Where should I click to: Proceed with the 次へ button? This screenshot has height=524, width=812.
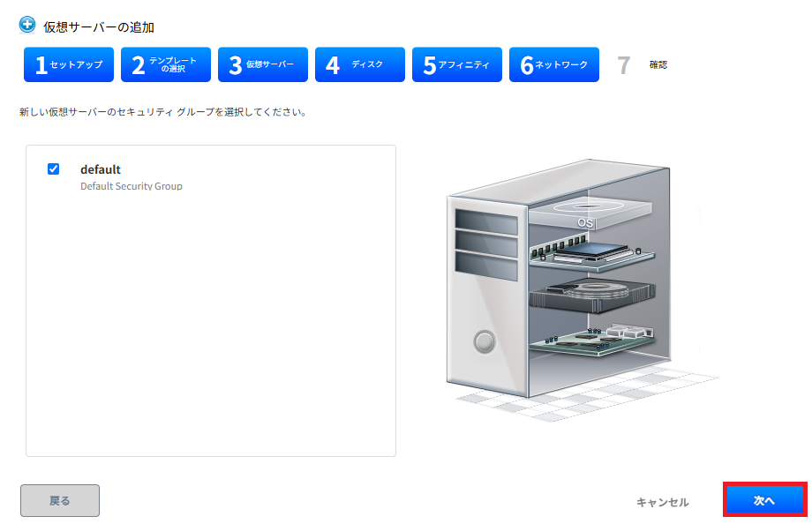(765, 500)
